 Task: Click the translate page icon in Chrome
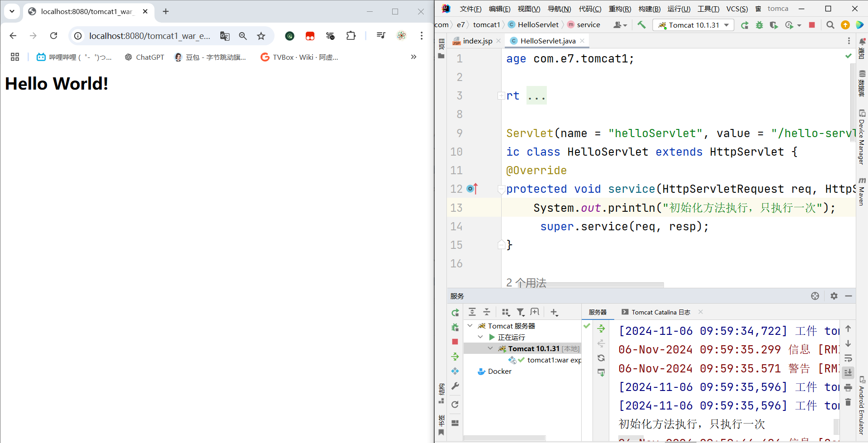click(x=225, y=36)
